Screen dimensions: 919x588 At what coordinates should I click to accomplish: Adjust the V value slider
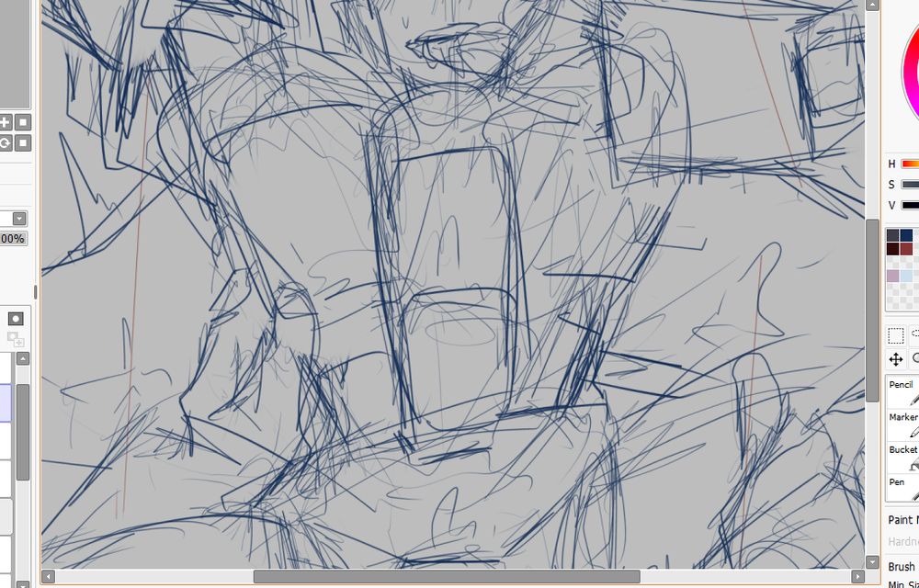click(910, 205)
